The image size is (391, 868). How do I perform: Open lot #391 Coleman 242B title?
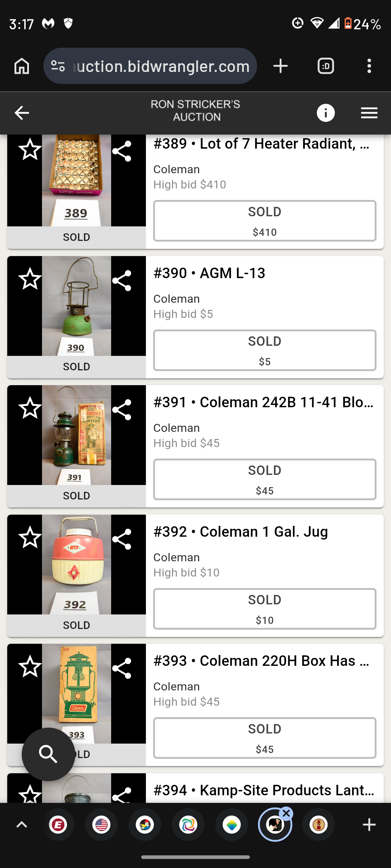264,402
